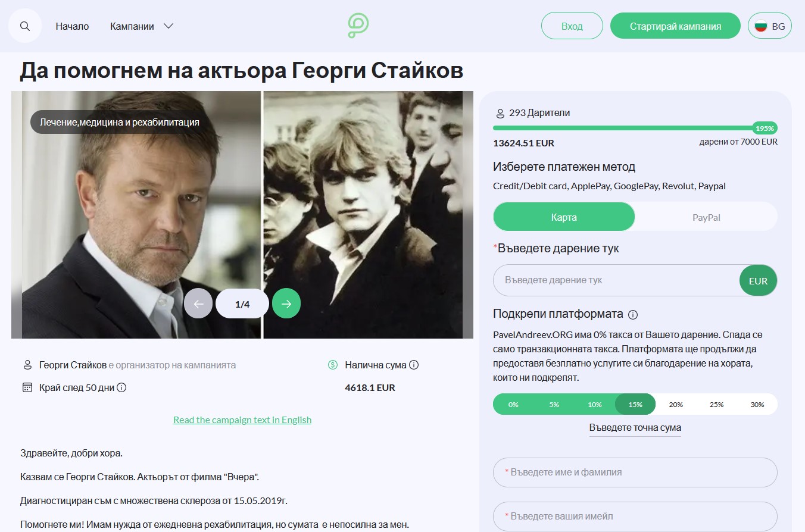Open the BG language selector

coord(770,26)
